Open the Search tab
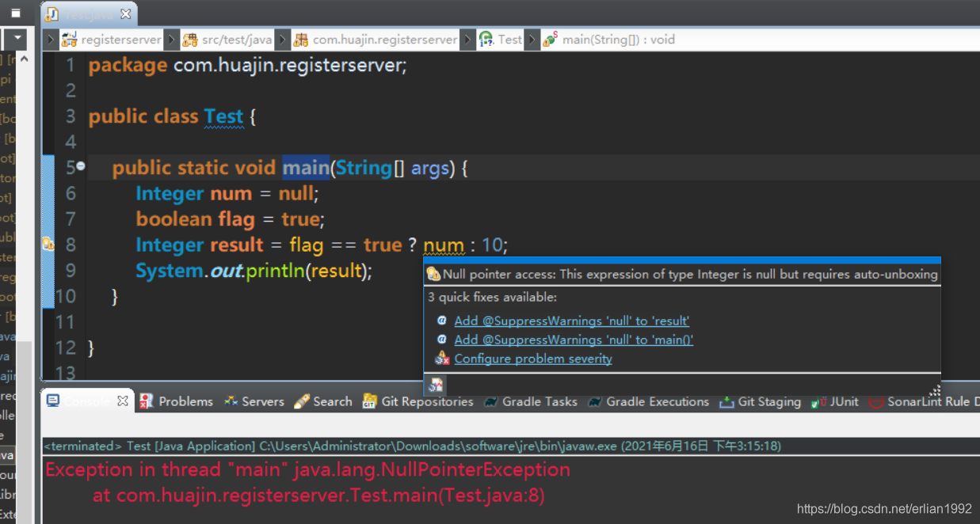The image size is (980, 524). coord(322,401)
